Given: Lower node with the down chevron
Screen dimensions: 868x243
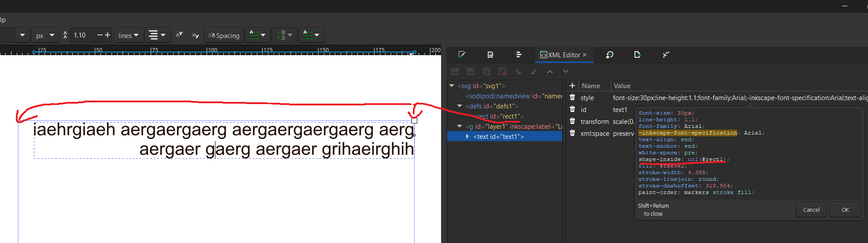Looking at the screenshot, I should [566, 71].
